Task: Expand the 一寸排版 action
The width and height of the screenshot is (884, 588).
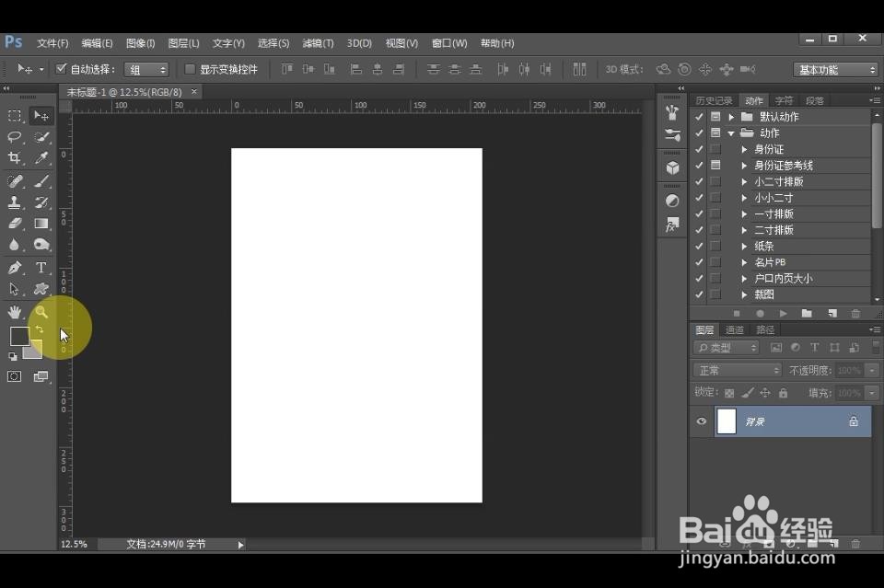Action: pyautogui.click(x=744, y=214)
